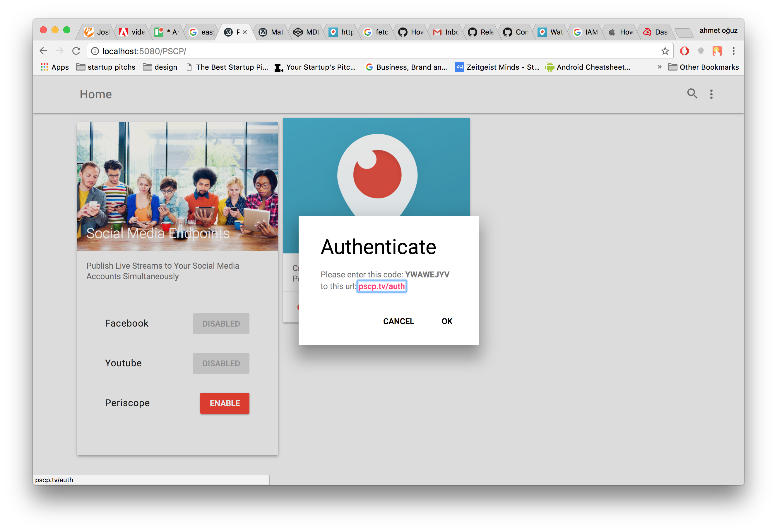Reload the localhost page

coord(76,51)
